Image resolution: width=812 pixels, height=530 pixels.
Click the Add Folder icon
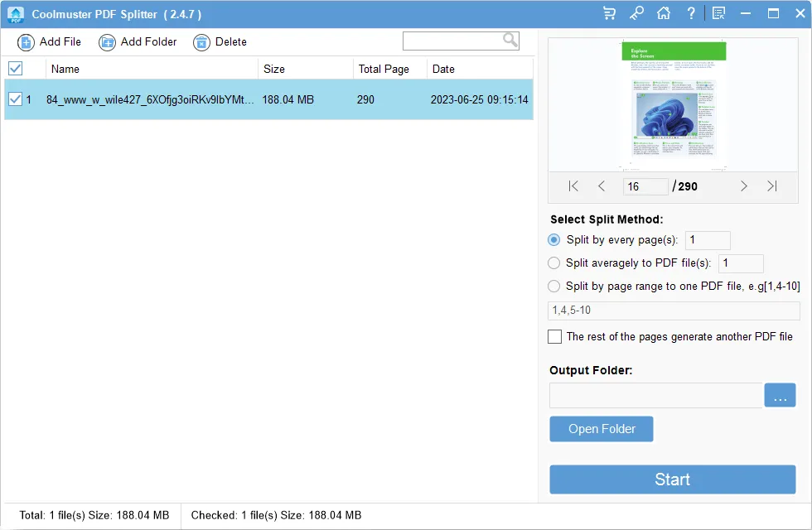coord(107,42)
